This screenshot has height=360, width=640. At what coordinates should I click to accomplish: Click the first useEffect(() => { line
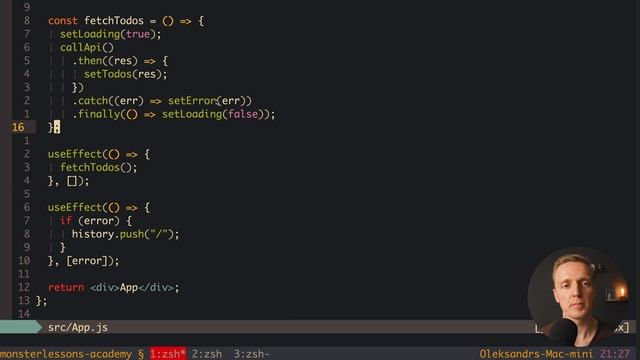point(99,154)
